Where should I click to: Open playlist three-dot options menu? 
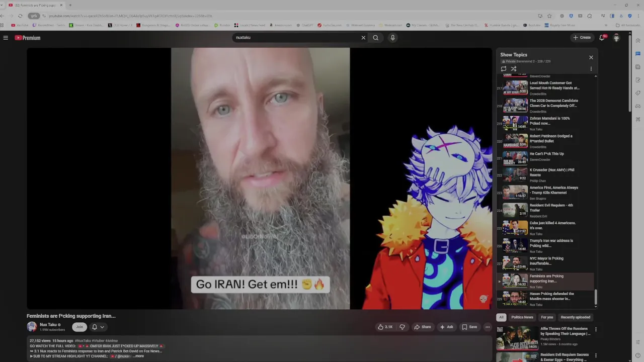[x=591, y=69]
